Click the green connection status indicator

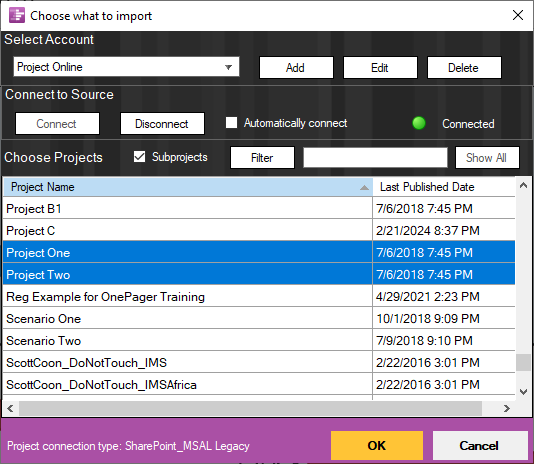pos(419,123)
